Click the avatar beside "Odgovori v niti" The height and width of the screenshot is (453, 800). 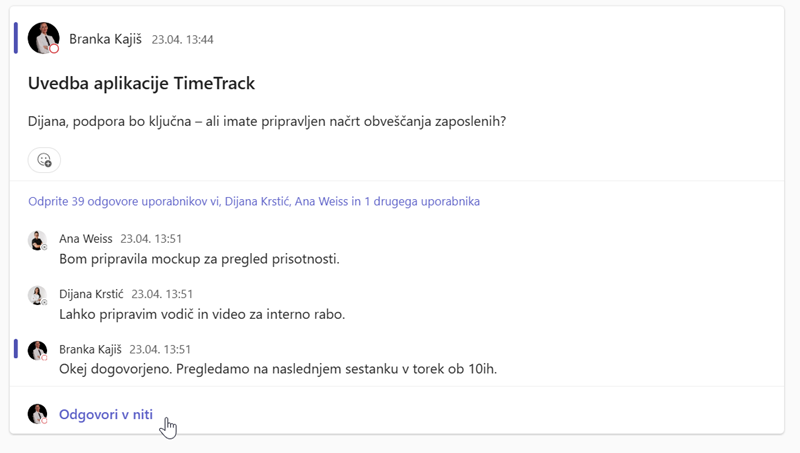pyautogui.click(x=37, y=414)
